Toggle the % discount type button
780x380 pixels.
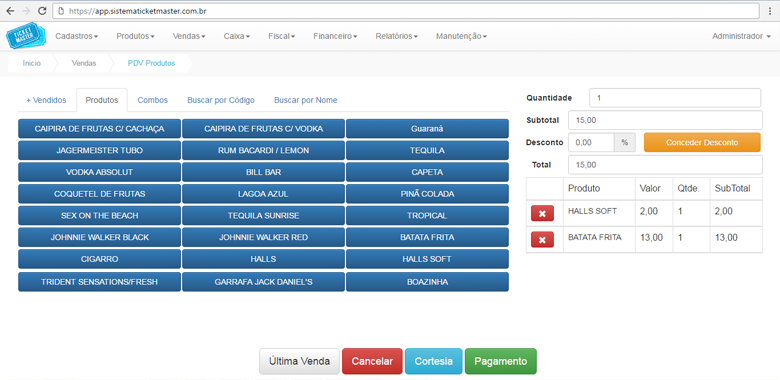(625, 142)
